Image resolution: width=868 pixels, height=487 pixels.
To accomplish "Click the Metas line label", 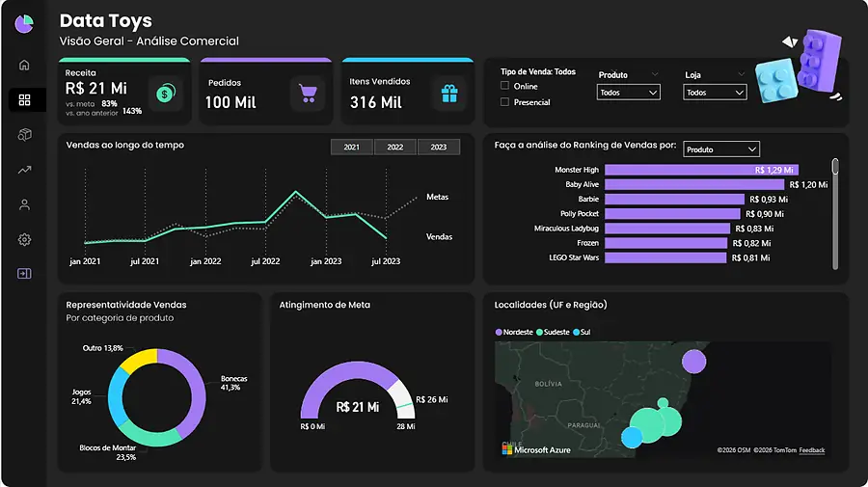I will 437,197.
